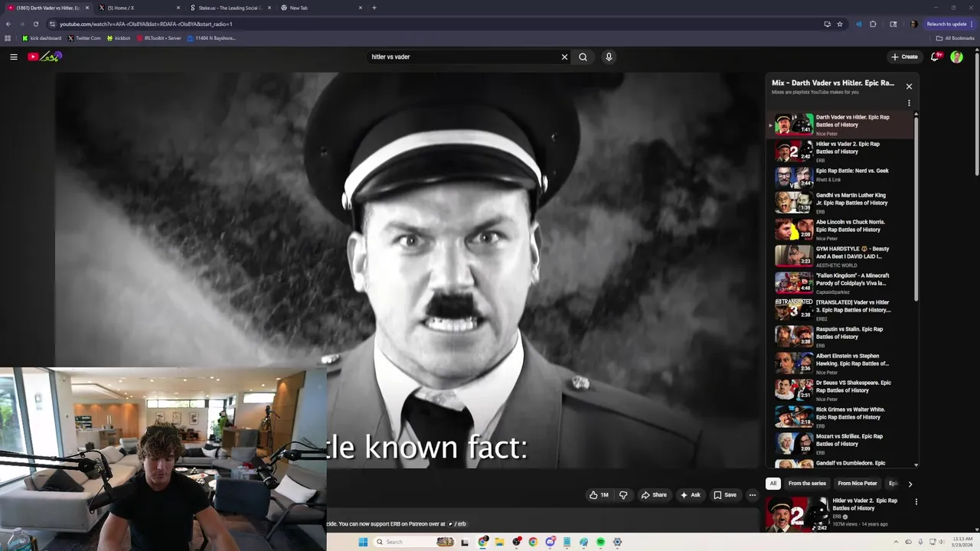This screenshot has height=551, width=980.
Task: Click Relaunch to update
Action: tap(950, 24)
